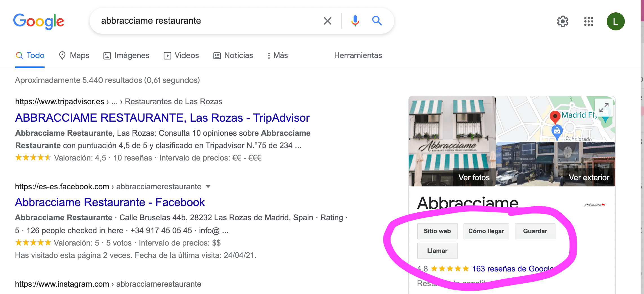Screen dimensions: 644x294
Task: Switch to the Maps tab
Action: pos(74,55)
